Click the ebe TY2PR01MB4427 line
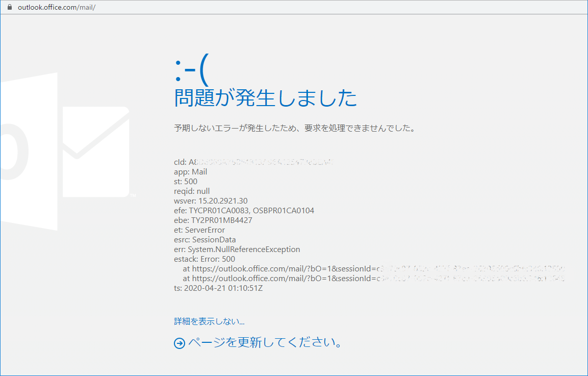The width and height of the screenshot is (588, 376). (x=213, y=220)
